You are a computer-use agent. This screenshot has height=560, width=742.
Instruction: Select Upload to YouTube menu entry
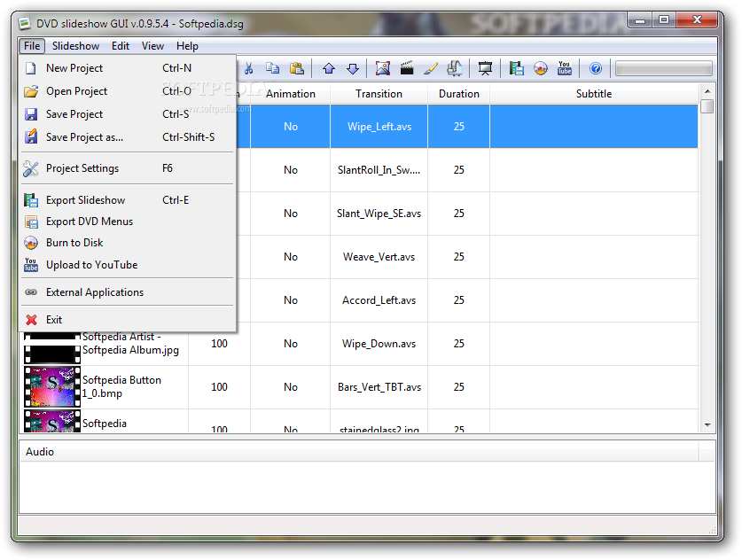point(128,265)
